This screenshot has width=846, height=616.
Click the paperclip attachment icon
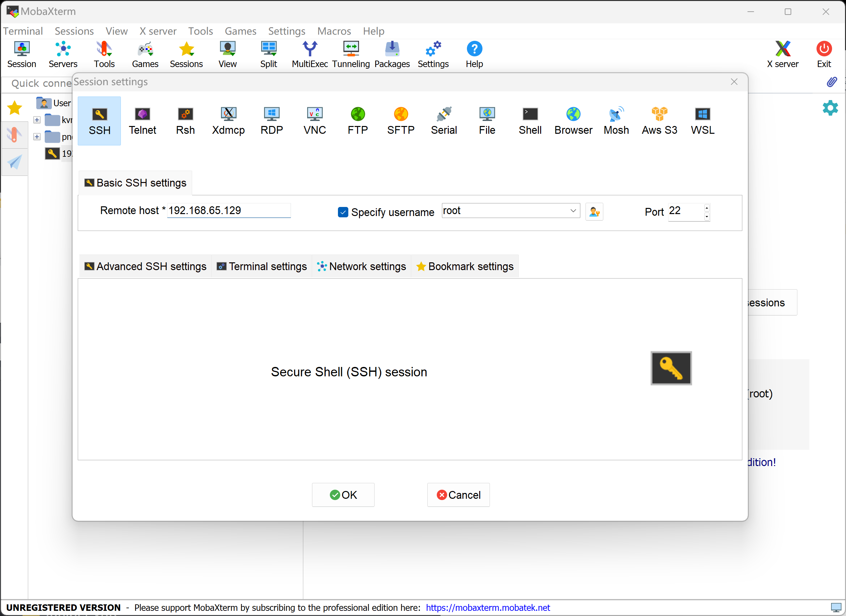tap(831, 82)
